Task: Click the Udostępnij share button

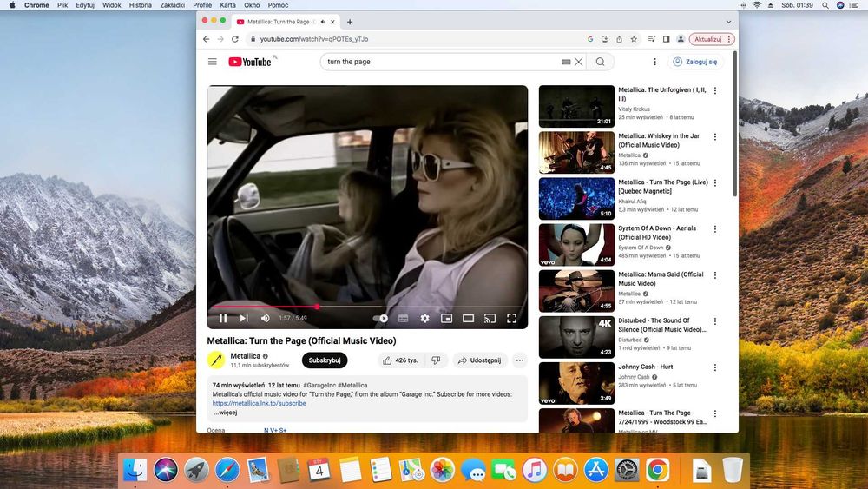Action: (x=480, y=360)
